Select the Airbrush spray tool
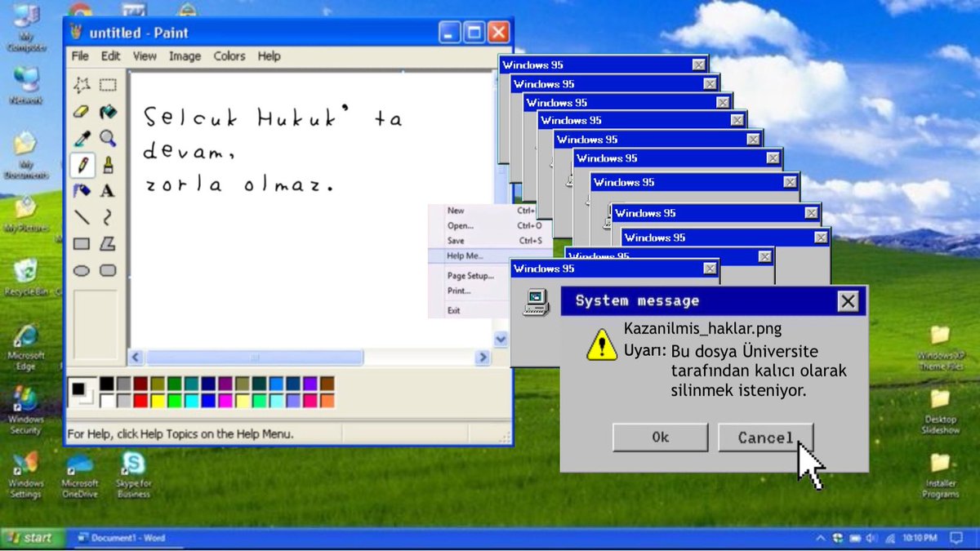The height and width of the screenshot is (551, 980). 82,191
